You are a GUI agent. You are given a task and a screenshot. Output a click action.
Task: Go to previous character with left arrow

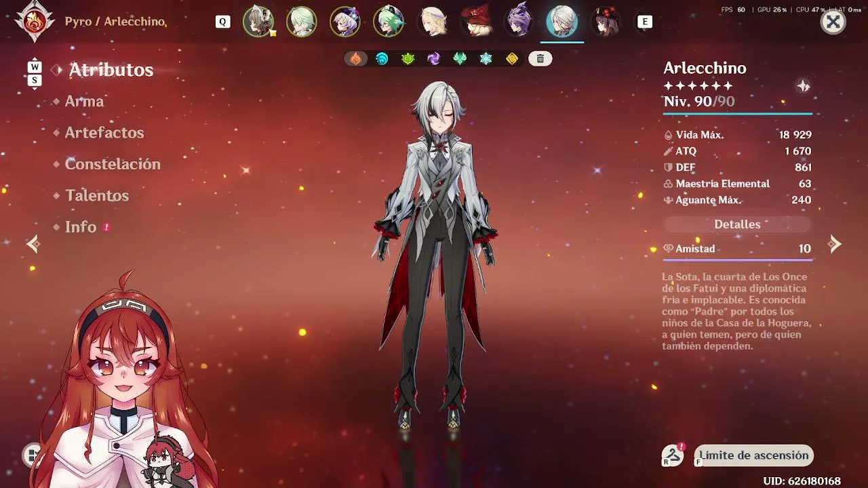click(33, 244)
